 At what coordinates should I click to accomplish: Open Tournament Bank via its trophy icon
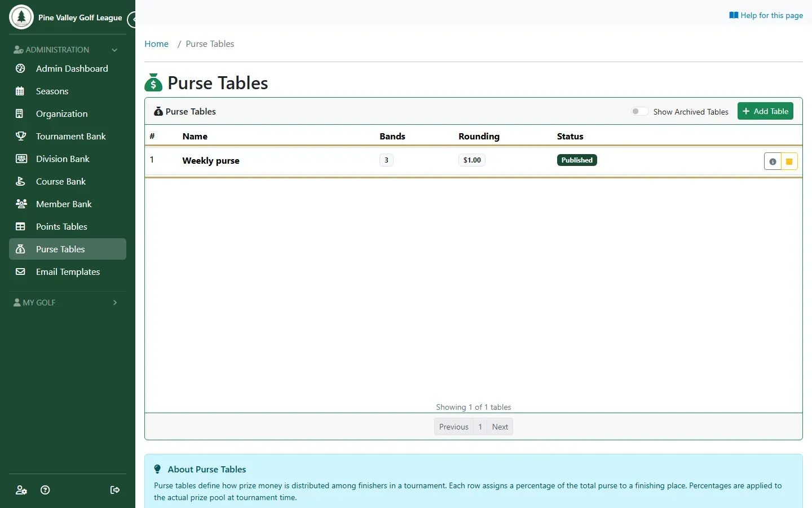pyautogui.click(x=20, y=136)
